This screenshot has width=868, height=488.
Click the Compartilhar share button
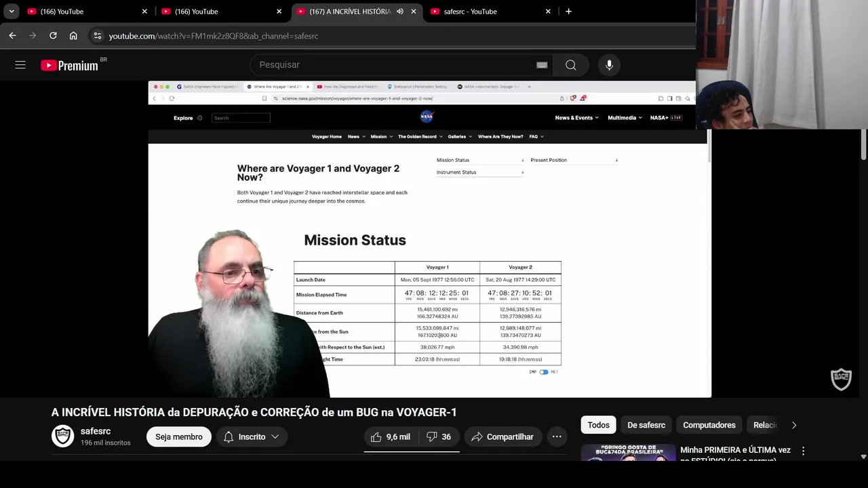pyautogui.click(x=503, y=436)
